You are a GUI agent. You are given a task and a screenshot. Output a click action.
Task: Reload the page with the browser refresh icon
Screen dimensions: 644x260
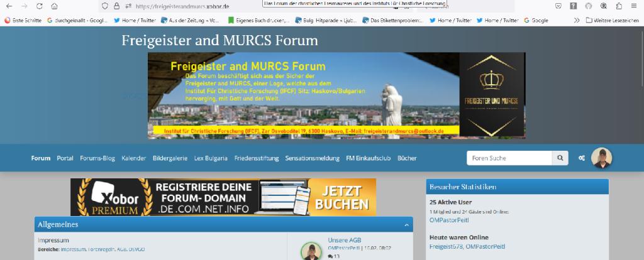40,6
